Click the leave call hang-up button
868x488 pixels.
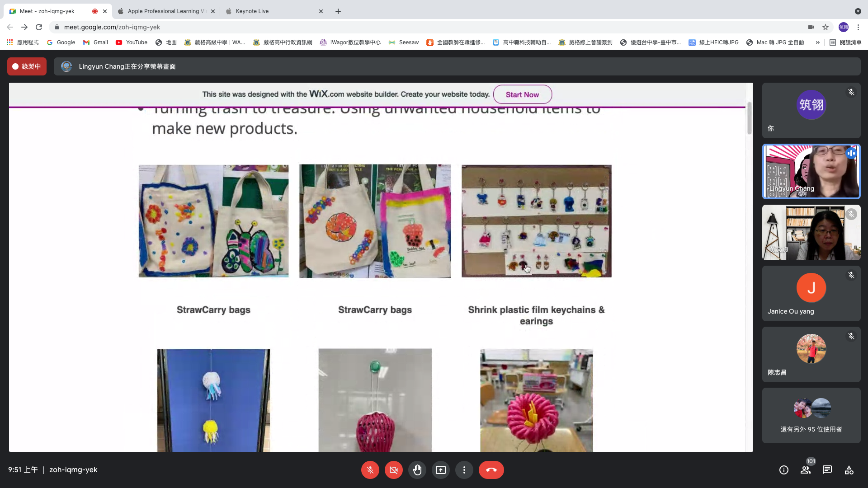491,470
